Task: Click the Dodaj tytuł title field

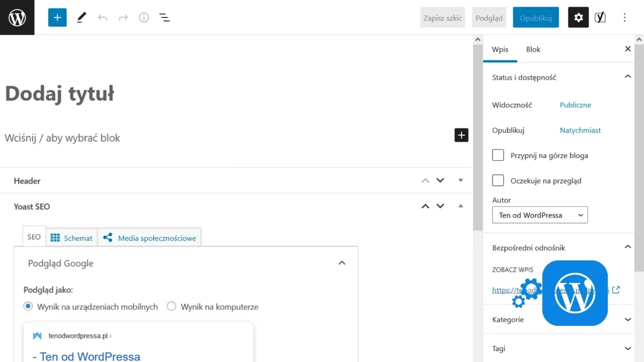Action: pyautogui.click(x=59, y=94)
